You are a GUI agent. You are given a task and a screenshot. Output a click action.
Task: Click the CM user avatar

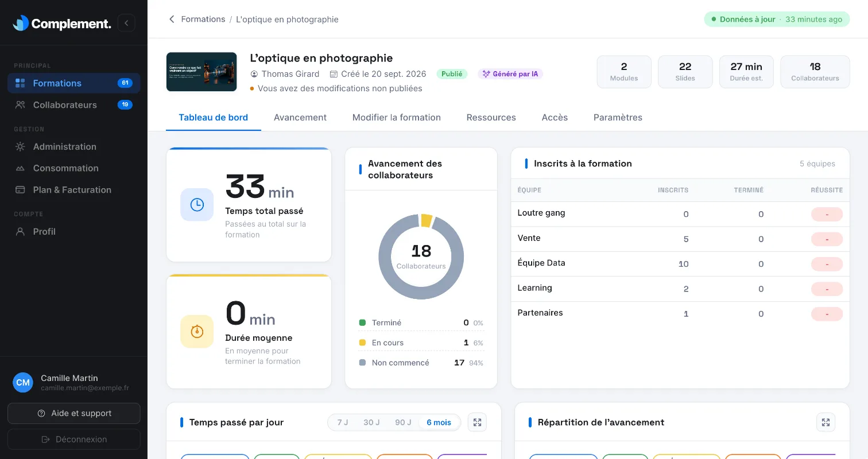point(23,382)
